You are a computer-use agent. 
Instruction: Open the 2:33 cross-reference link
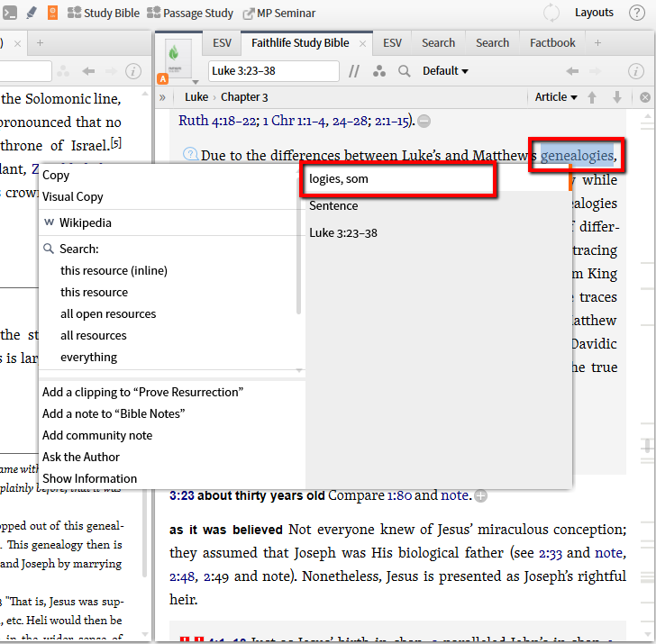pos(551,553)
